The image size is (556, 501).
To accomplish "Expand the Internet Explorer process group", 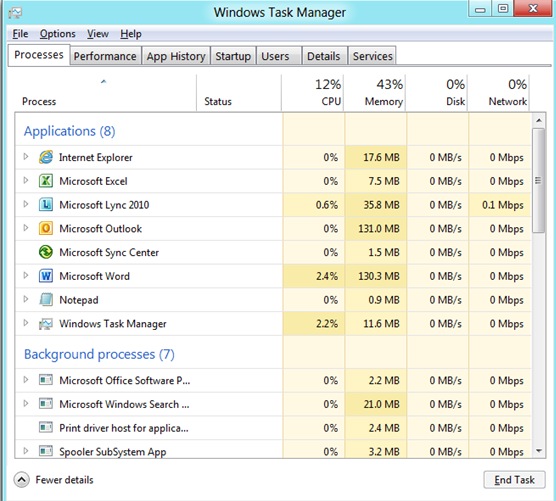I will [26, 156].
